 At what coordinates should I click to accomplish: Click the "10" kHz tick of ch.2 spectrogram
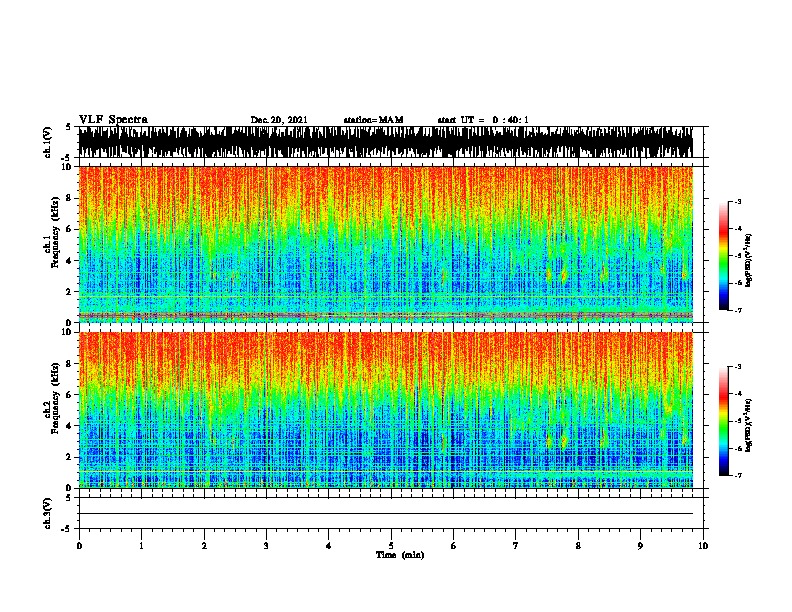(67, 332)
